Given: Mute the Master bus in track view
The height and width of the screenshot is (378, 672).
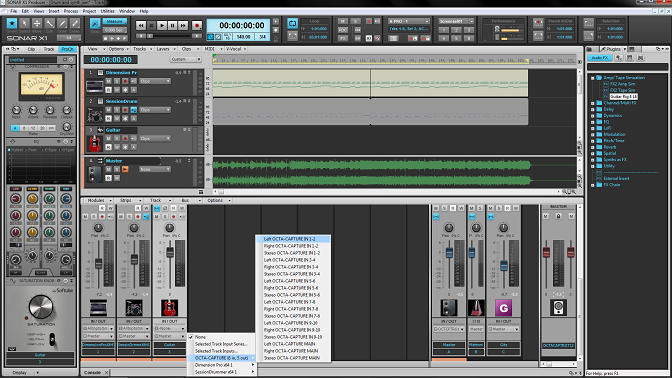Looking at the screenshot, I should tap(108, 169).
